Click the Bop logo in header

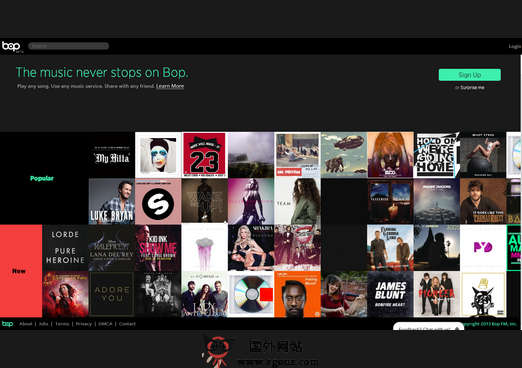tap(11, 46)
